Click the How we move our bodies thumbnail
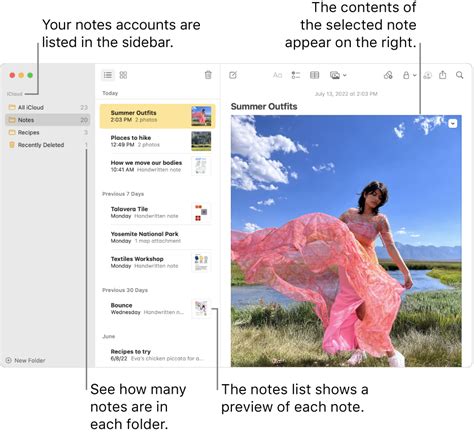Screen dimensions: 474x436 [x=201, y=166]
